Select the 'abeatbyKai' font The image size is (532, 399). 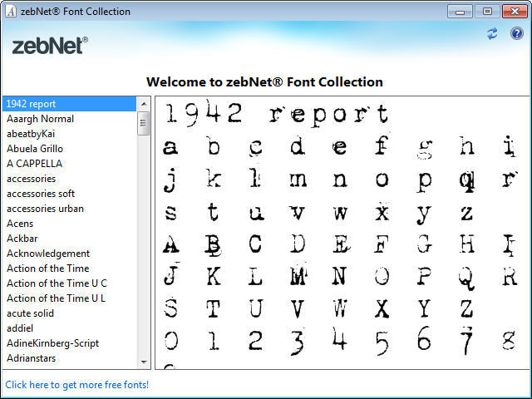tap(69, 134)
